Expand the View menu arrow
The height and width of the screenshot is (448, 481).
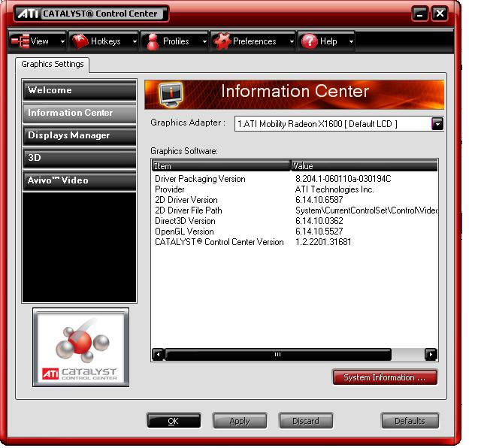(x=62, y=41)
